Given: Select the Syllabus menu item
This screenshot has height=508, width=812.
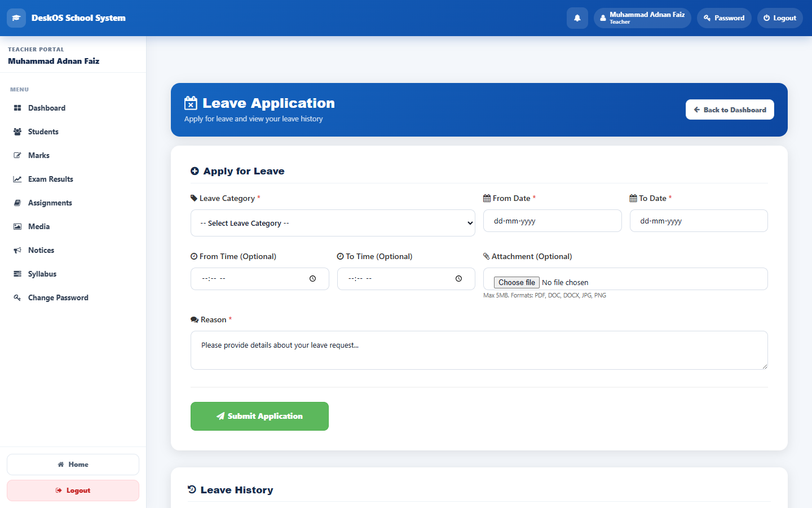Looking at the screenshot, I should pyautogui.click(x=73, y=274).
